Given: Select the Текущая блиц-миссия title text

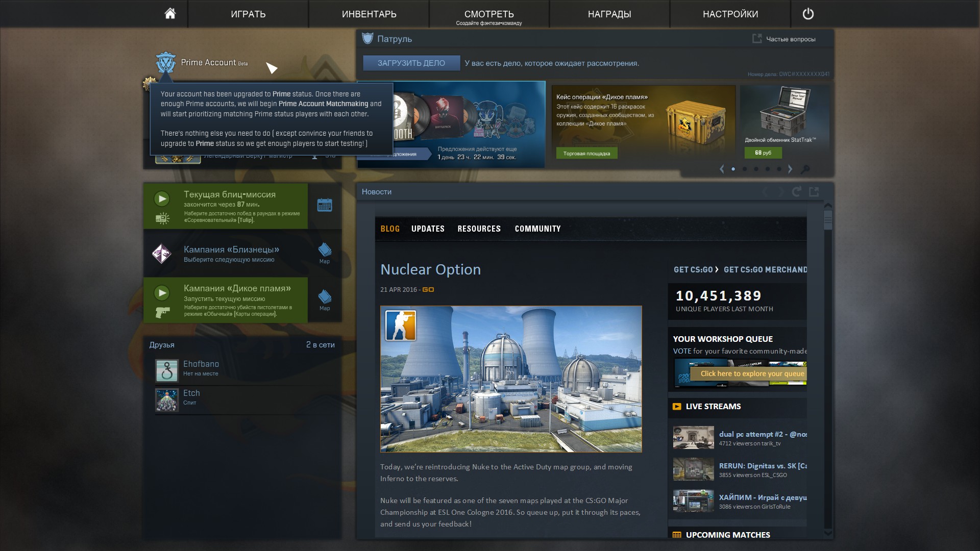Looking at the screenshot, I should point(230,194).
